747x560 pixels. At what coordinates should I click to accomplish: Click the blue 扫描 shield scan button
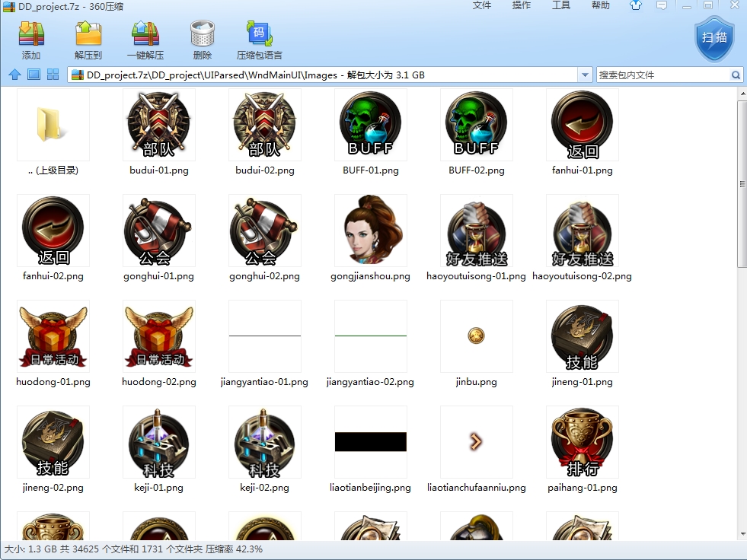click(x=714, y=38)
